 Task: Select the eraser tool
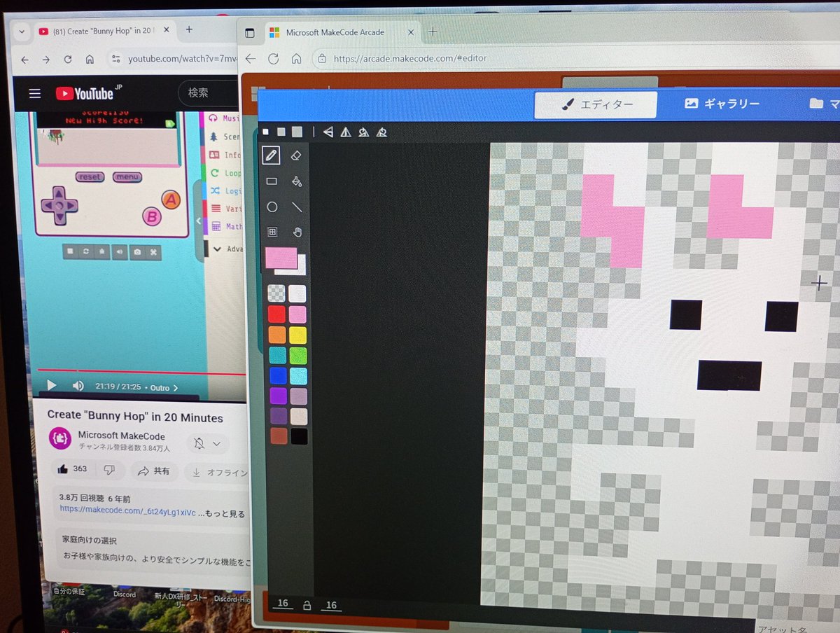(x=295, y=155)
